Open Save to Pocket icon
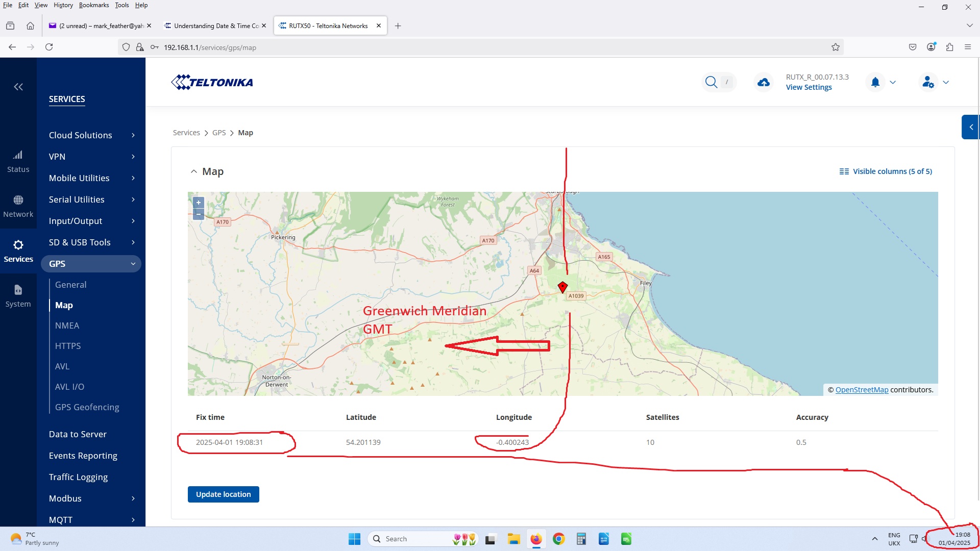 click(913, 47)
